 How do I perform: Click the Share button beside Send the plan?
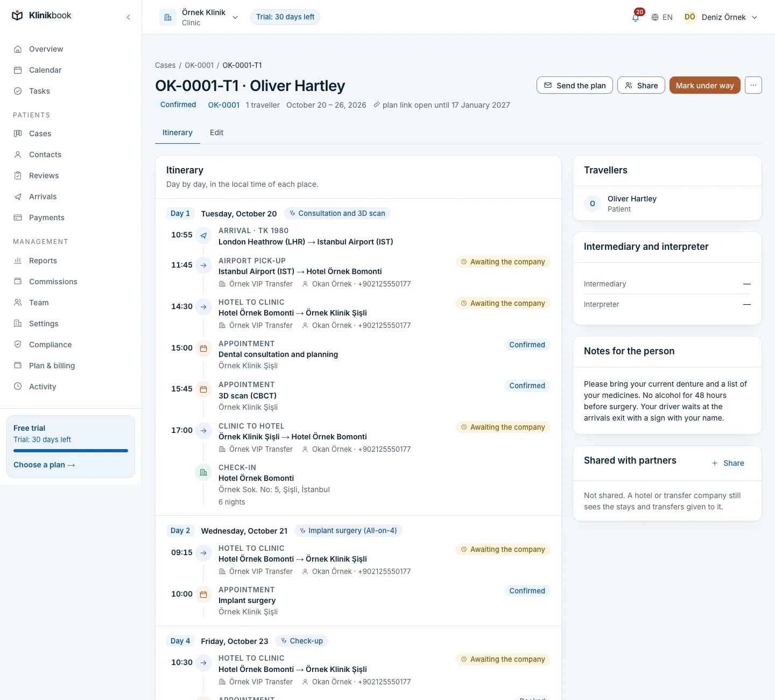click(642, 85)
